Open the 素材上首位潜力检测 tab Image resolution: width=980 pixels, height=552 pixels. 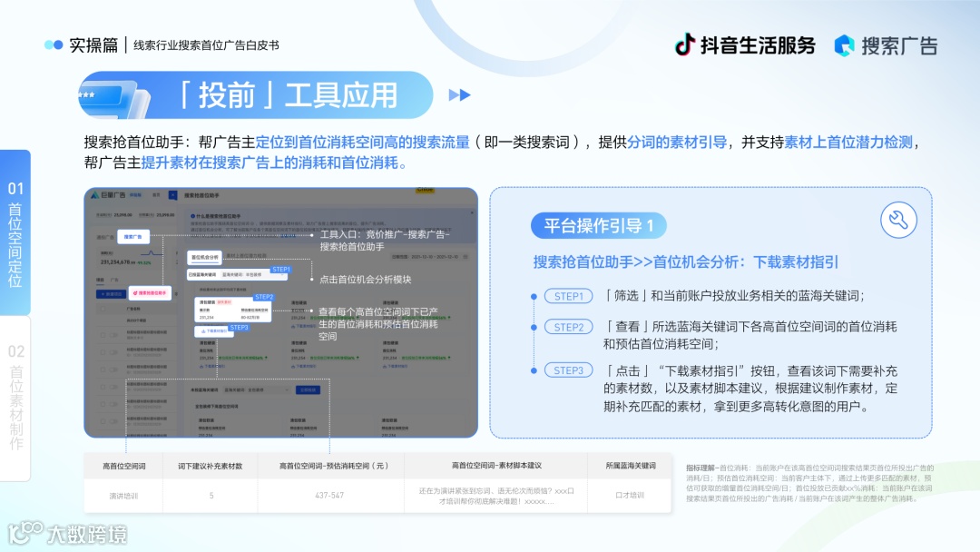click(246, 256)
